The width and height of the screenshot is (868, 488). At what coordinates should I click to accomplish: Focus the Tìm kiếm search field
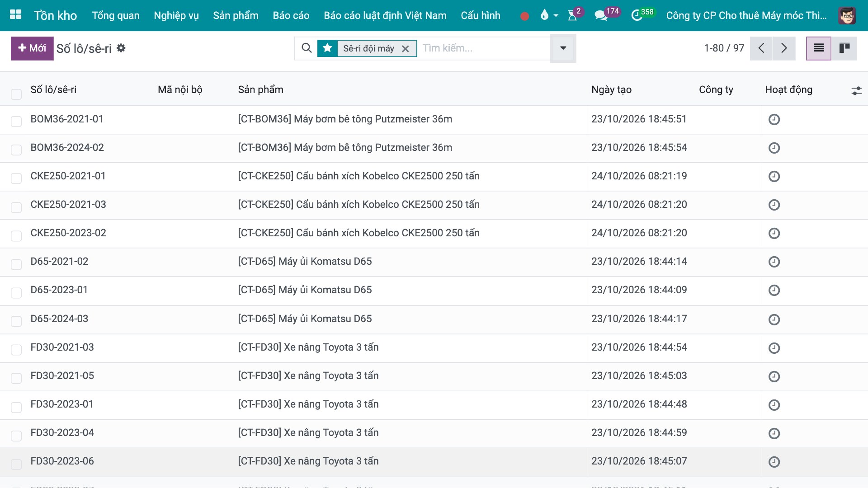pyautogui.click(x=484, y=48)
